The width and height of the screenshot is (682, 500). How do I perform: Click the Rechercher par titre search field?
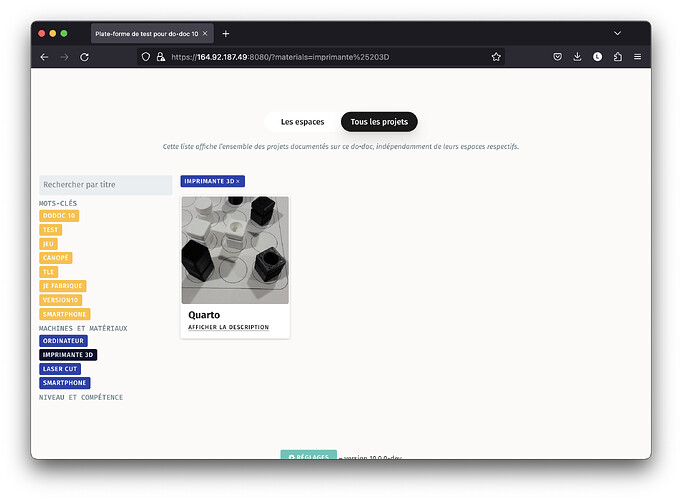tap(106, 185)
